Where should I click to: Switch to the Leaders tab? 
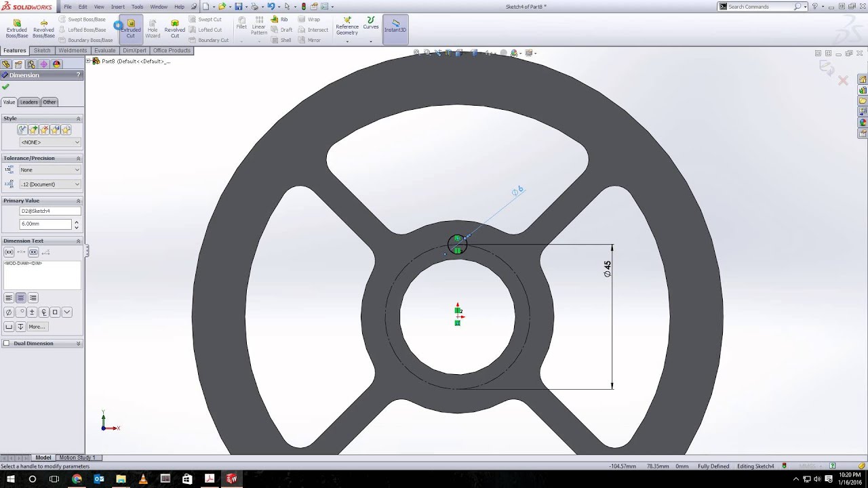(x=29, y=102)
